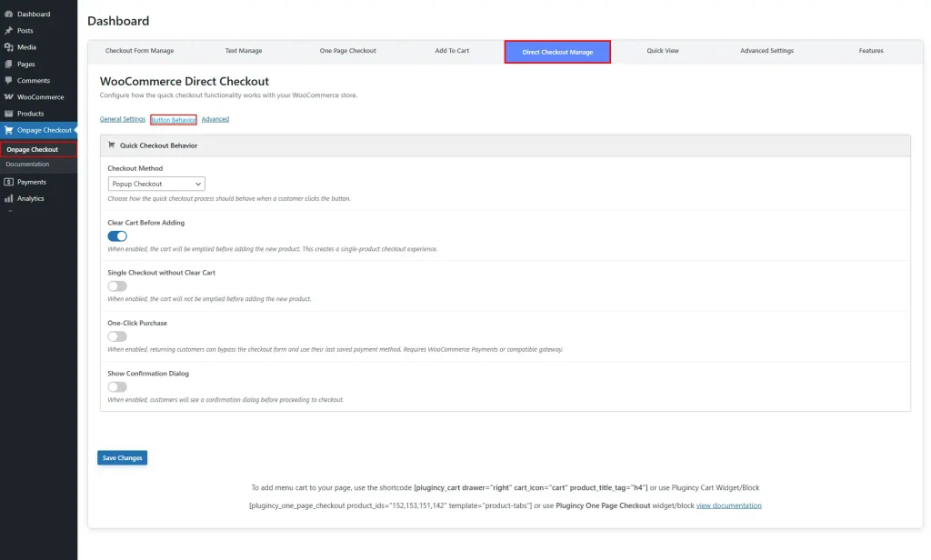Enable Single Checkout without Clear Cart toggle
The width and height of the screenshot is (931, 560).
(x=117, y=286)
